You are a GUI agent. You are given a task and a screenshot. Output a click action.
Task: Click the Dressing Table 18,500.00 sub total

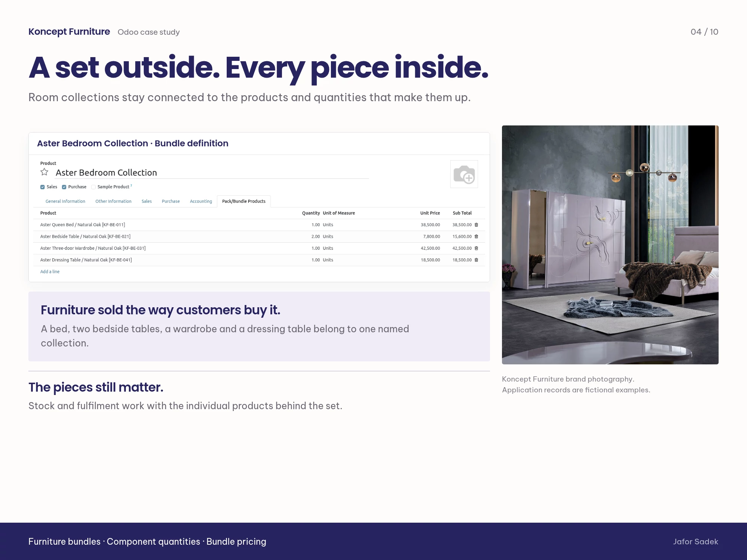pyautogui.click(x=462, y=260)
